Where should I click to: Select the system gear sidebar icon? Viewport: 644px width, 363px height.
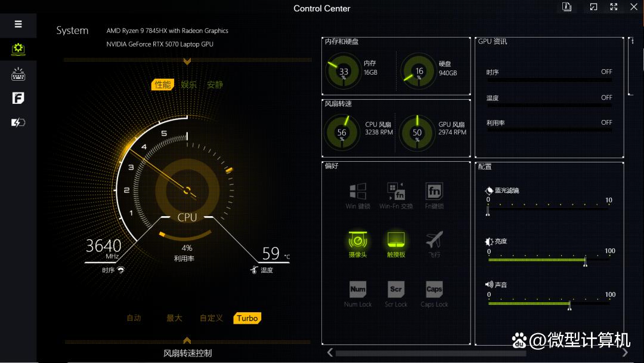pos(18,49)
